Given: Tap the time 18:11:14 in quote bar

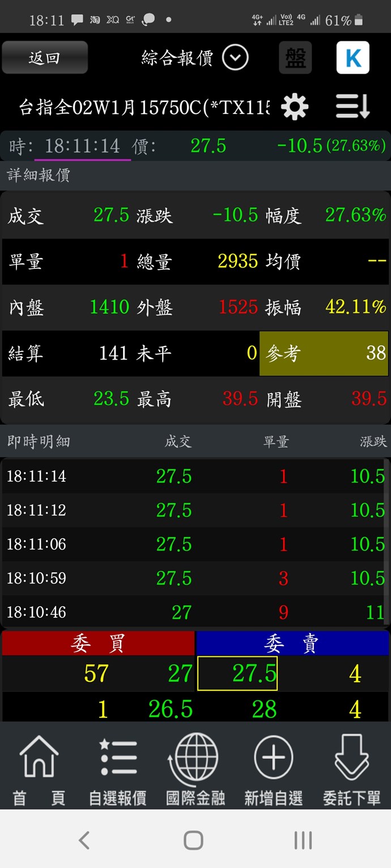Looking at the screenshot, I should (82, 147).
